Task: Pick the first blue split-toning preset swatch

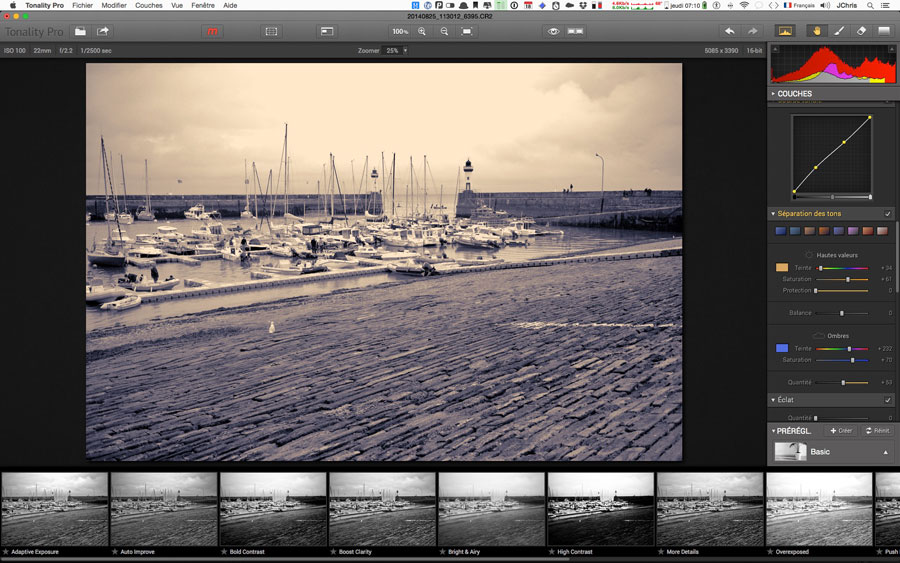Action: tap(781, 231)
